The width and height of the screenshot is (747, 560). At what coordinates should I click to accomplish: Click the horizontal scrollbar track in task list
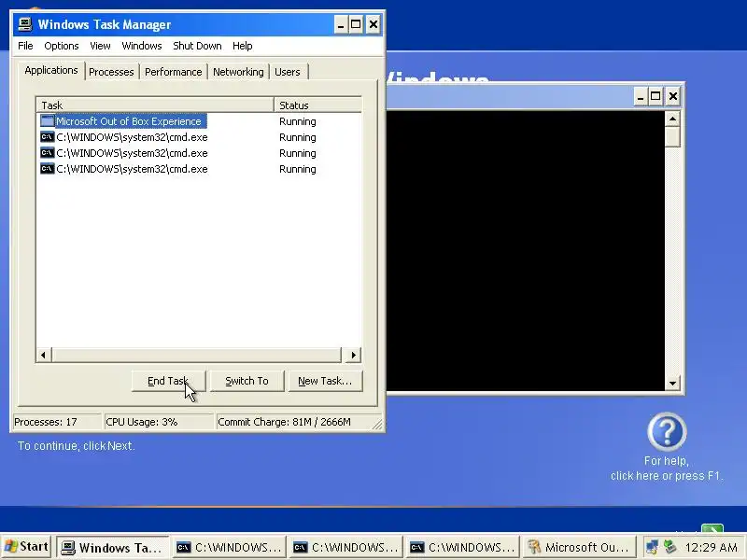[x=197, y=355]
